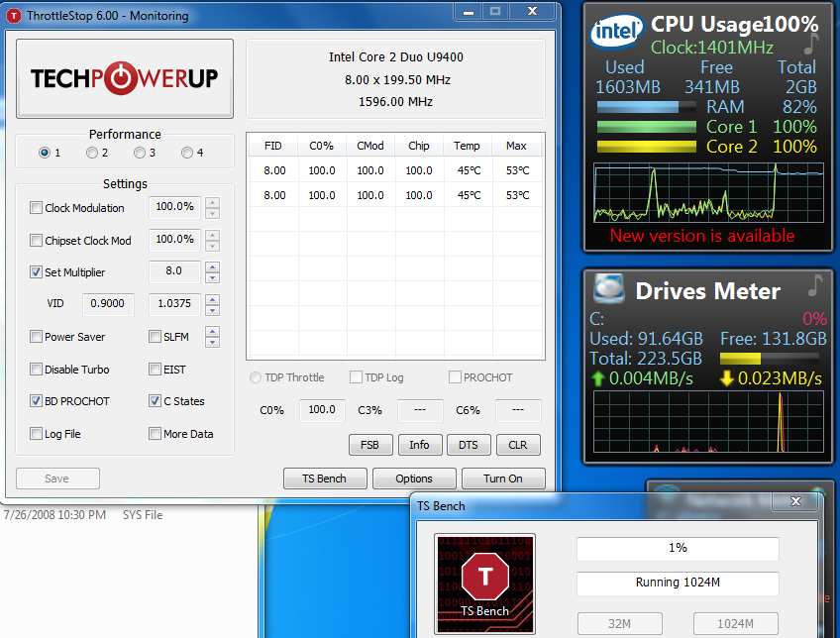Click the TS Bench 1% progress bar
This screenshot has width=840, height=638.
(x=678, y=549)
